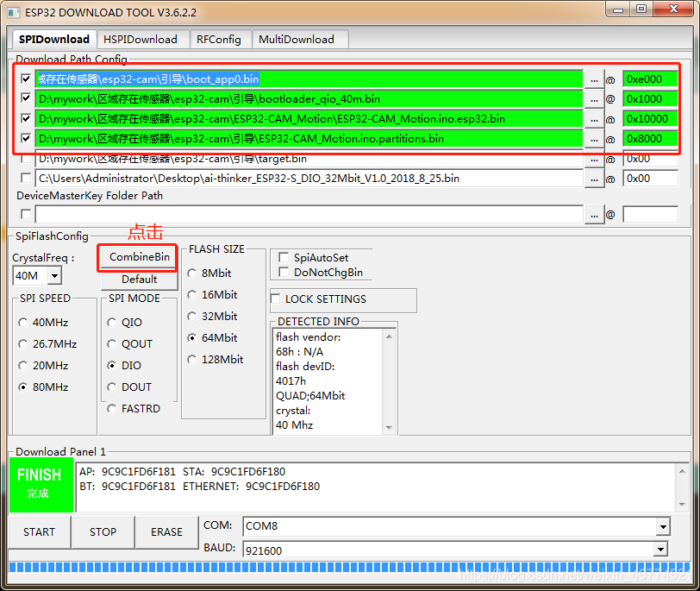Click the Default button
Viewport: 700px width, 591px height.
point(140,280)
